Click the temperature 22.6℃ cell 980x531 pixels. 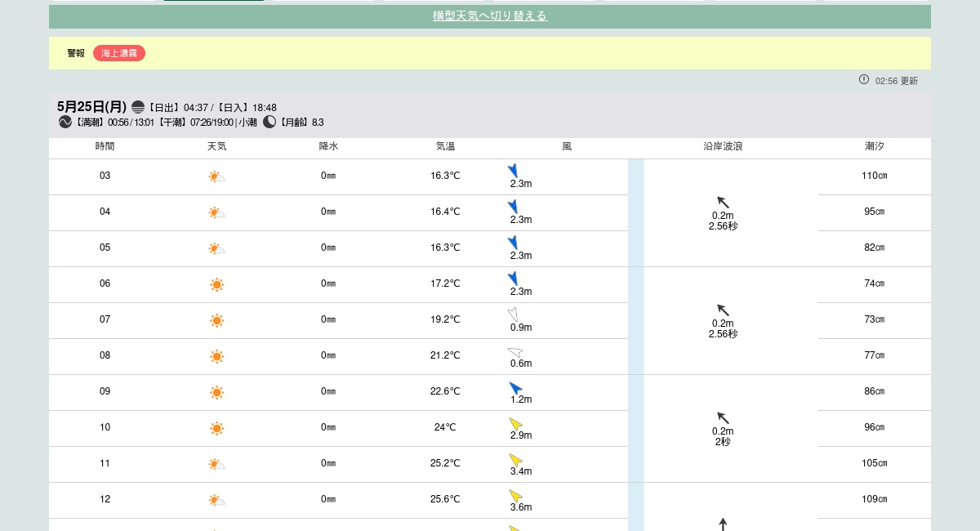tap(445, 391)
